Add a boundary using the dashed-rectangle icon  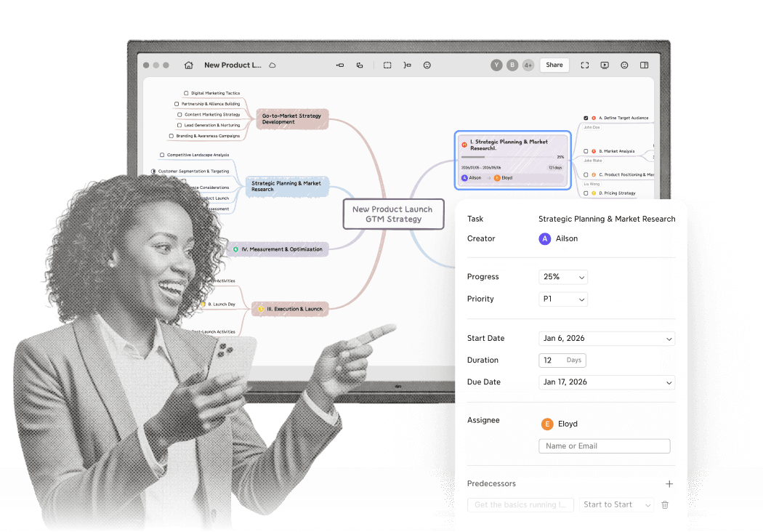point(387,65)
